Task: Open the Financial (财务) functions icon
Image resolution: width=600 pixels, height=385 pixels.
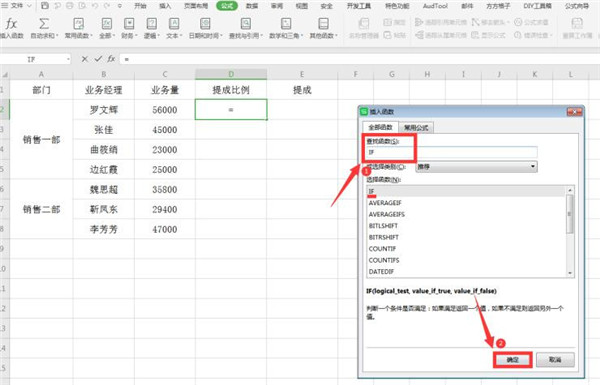Action: pos(129,24)
